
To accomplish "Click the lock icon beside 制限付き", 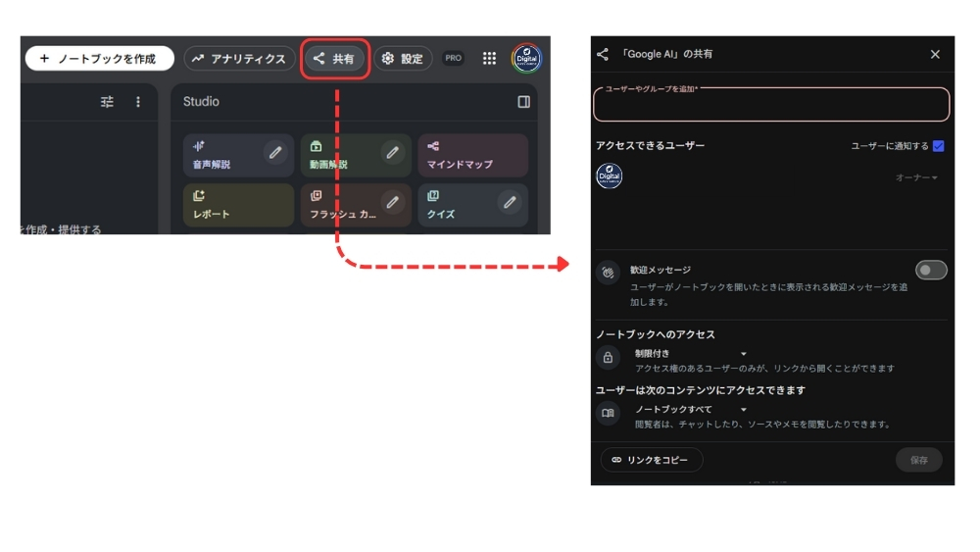I will point(608,358).
